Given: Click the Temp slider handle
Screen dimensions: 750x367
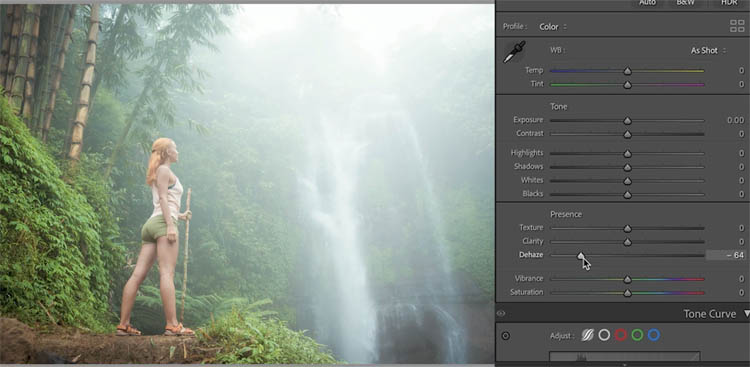Looking at the screenshot, I should tap(628, 71).
